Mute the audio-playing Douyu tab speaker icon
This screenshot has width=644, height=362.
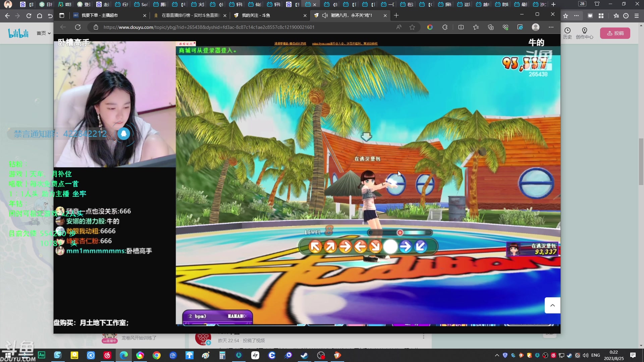click(325, 15)
